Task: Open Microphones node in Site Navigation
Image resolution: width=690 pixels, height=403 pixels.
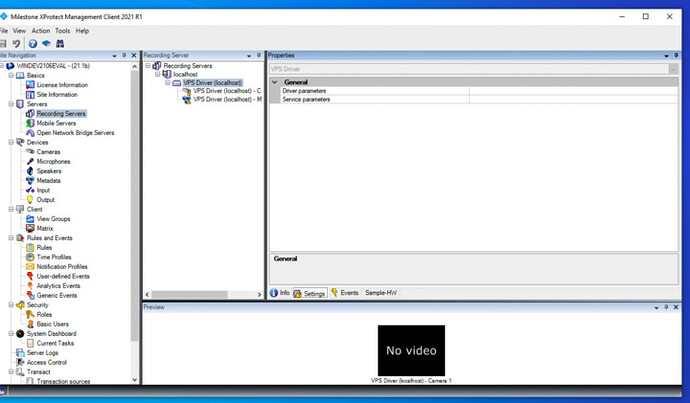Action: click(x=54, y=161)
